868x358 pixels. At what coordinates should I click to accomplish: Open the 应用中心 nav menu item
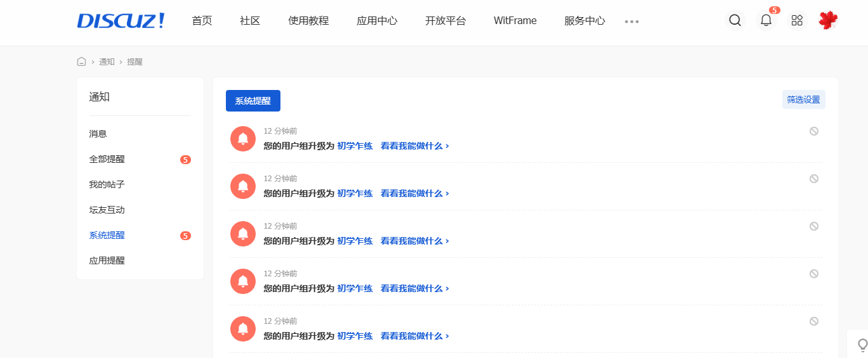pos(377,21)
